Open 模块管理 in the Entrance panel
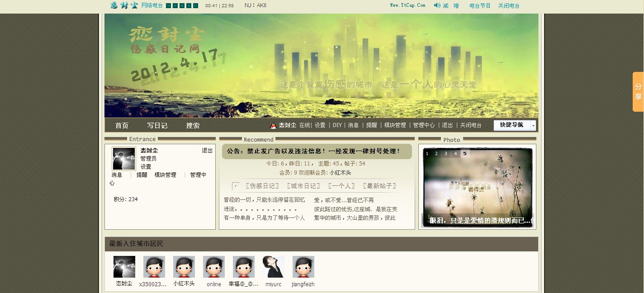Image resolution: width=644 pixels, height=293 pixels. coord(165,175)
